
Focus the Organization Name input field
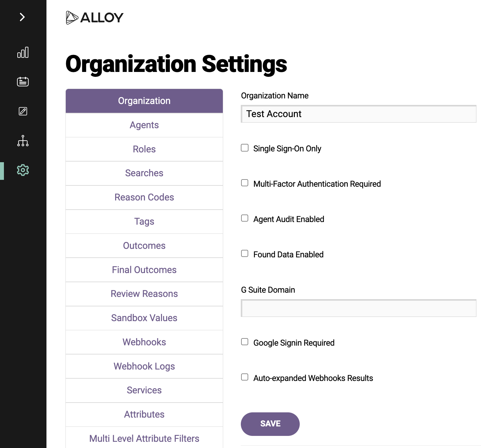[x=359, y=114]
